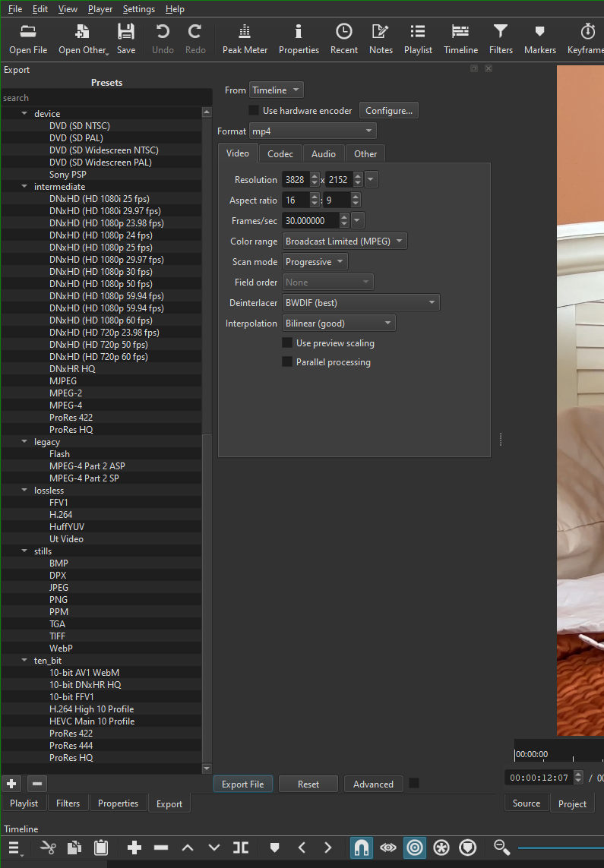Click the timeline cut scissors icon

coord(48,847)
